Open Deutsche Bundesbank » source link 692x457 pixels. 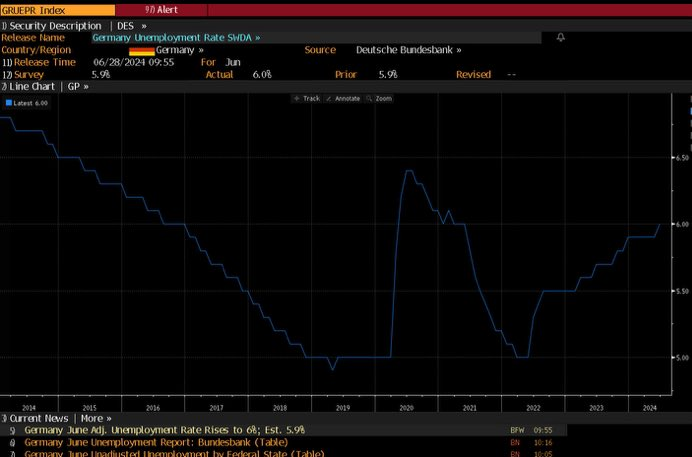409,50
